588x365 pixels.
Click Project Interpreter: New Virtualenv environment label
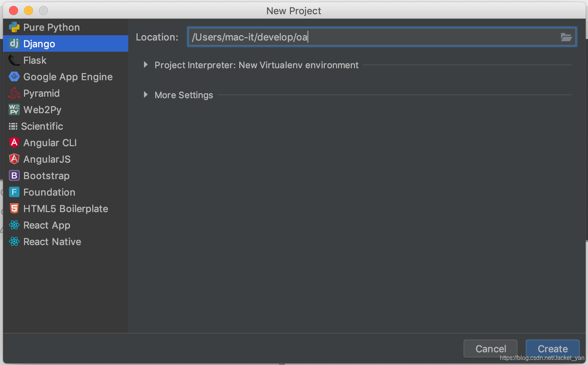(x=256, y=65)
